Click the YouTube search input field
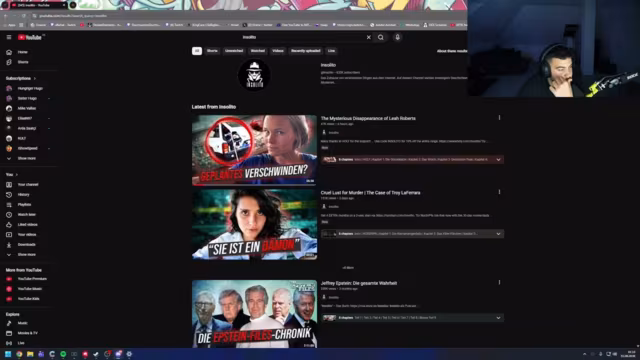640x360 pixels. [x=302, y=37]
